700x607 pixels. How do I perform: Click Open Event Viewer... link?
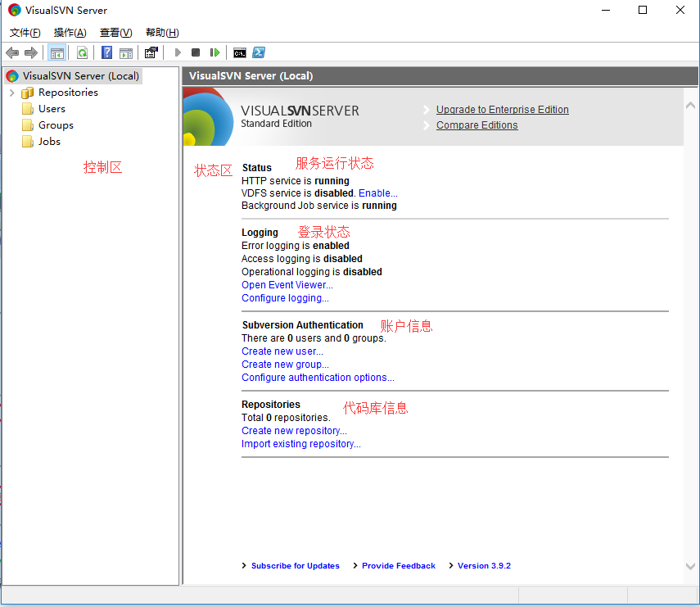pos(287,285)
